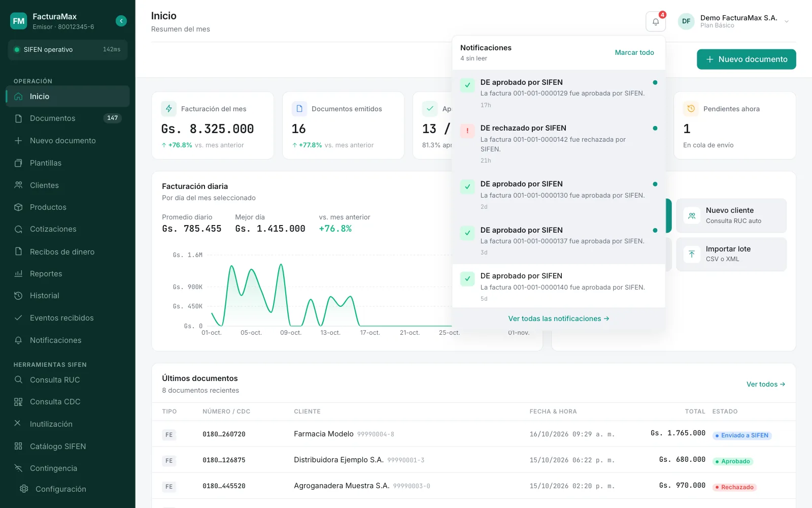Open the notifications bell icon
Screen dimensions: 812x508
pos(655,22)
